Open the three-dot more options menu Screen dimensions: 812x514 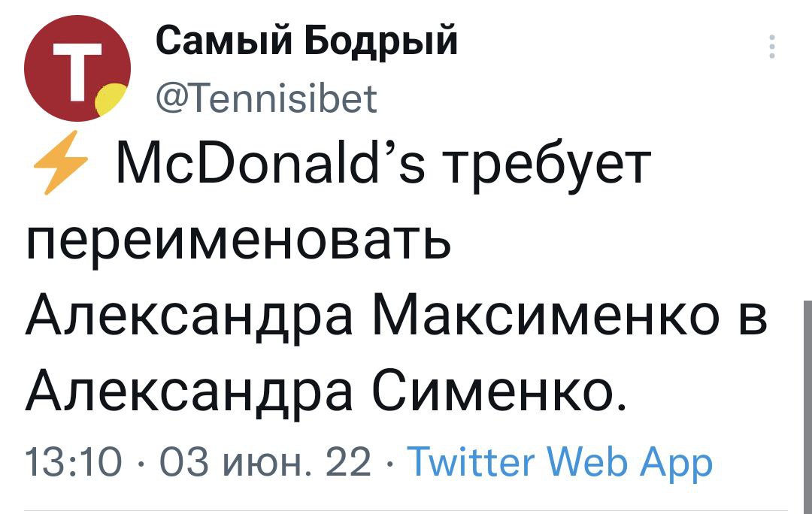pos(771,47)
